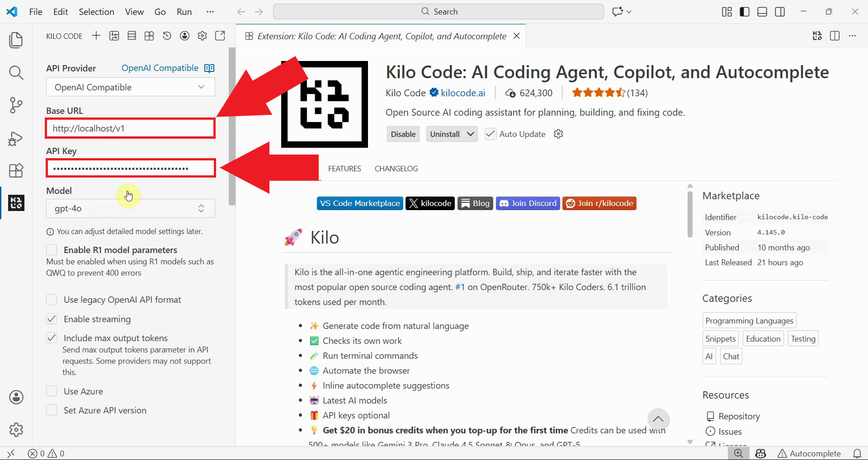This screenshot has width=868, height=460.
Task: Visit the kilocode.ai link
Action: 462,93
